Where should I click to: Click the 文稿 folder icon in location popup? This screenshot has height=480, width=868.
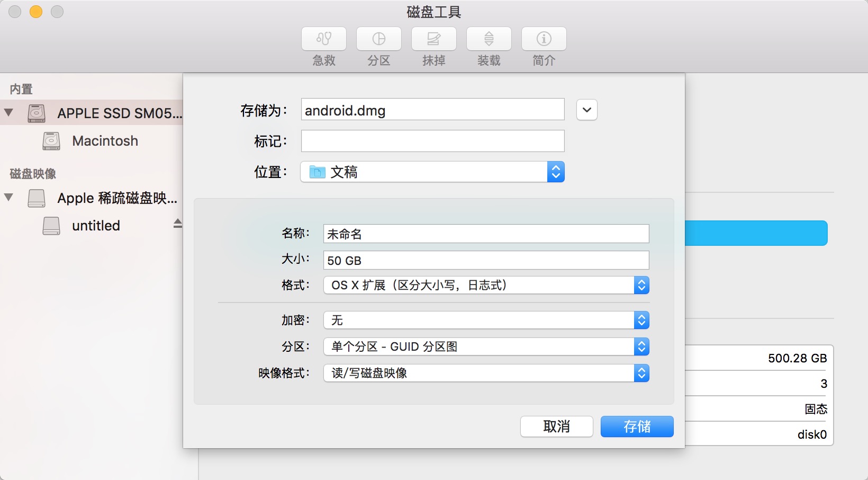click(317, 172)
